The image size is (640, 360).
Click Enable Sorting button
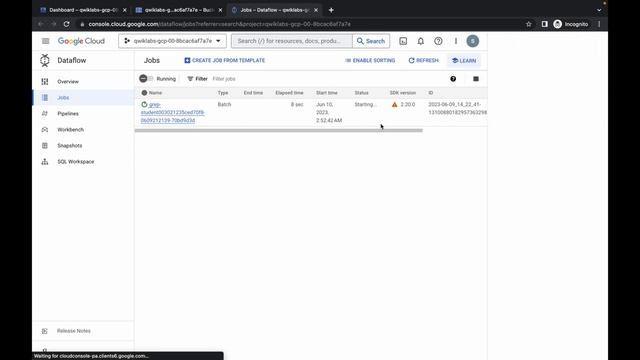(370, 60)
